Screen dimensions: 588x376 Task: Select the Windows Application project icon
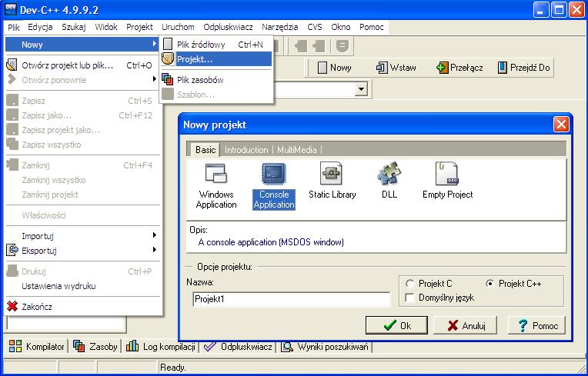[x=216, y=174]
